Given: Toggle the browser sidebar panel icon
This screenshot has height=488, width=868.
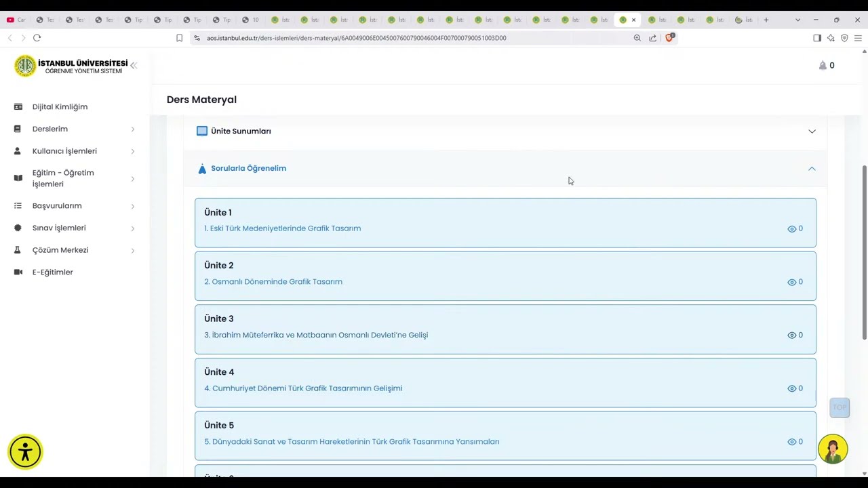Looking at the screenshot, I should [x=817, y=38].
